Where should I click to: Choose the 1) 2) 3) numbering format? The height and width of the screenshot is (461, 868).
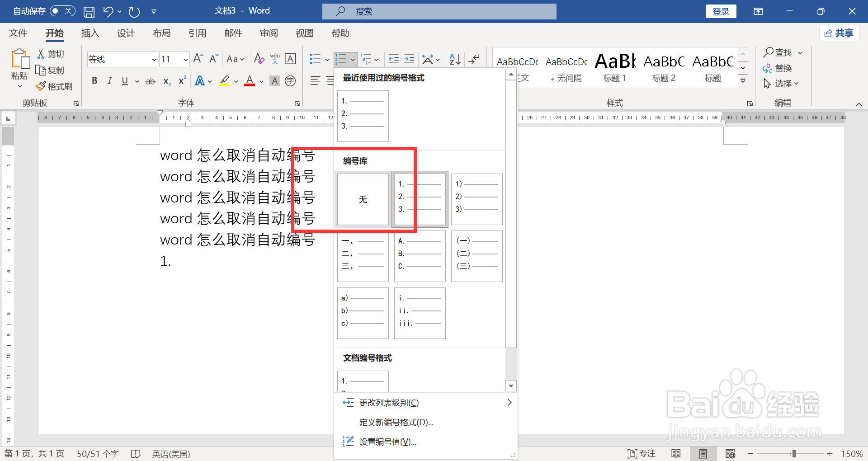tap(477, 199)
